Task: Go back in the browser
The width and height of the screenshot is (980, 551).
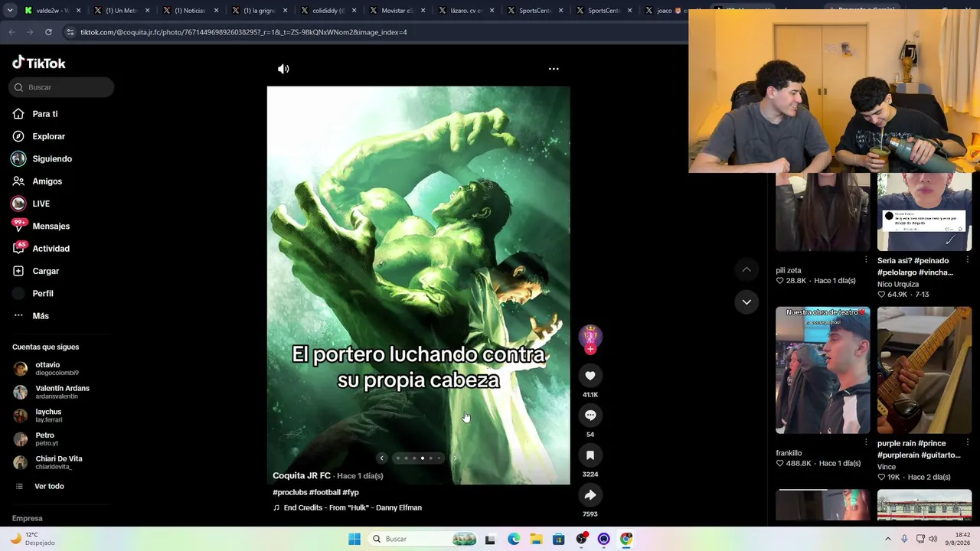Action: tap(11, 32)
